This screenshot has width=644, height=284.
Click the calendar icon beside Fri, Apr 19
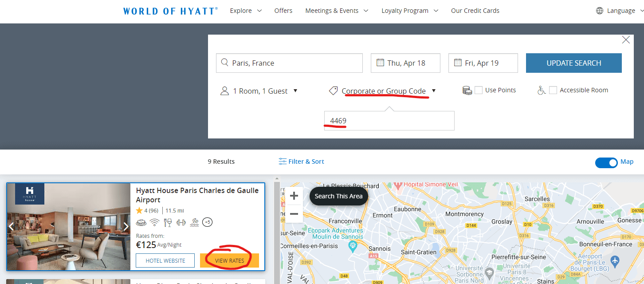[458, 63]
